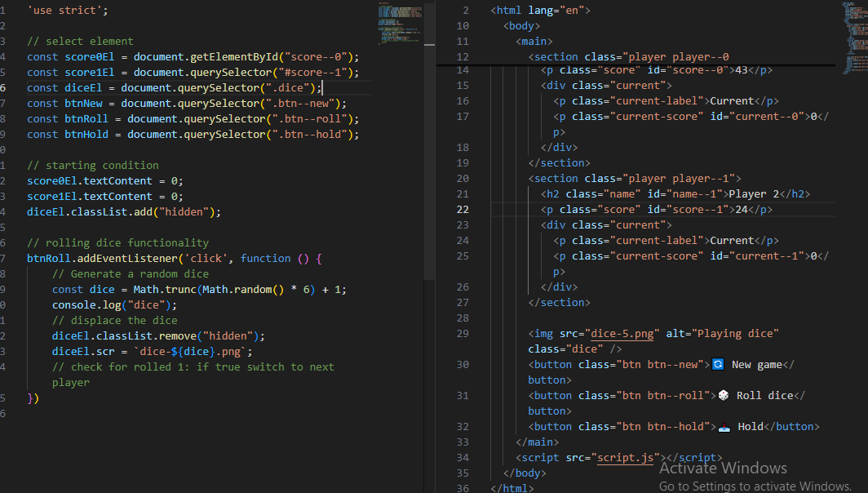Open the underlined dice-5.png image link
The height and width of the screenshot is (493, 868).
[622, 334]
